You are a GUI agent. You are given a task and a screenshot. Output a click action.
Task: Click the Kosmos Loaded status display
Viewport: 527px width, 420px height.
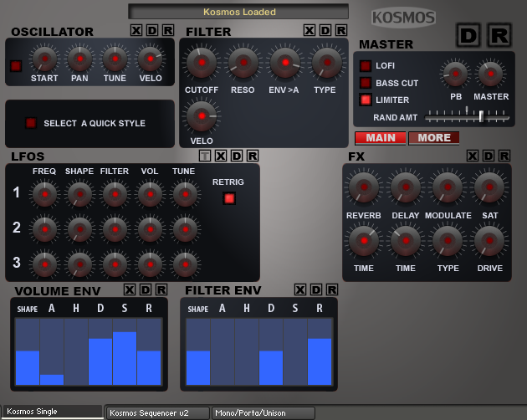pos(238,12)
